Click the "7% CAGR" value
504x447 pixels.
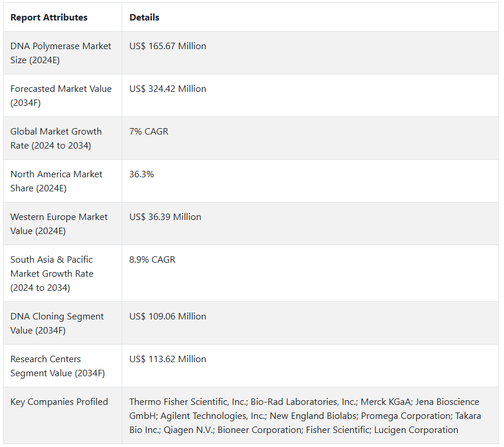click(149, 132)
